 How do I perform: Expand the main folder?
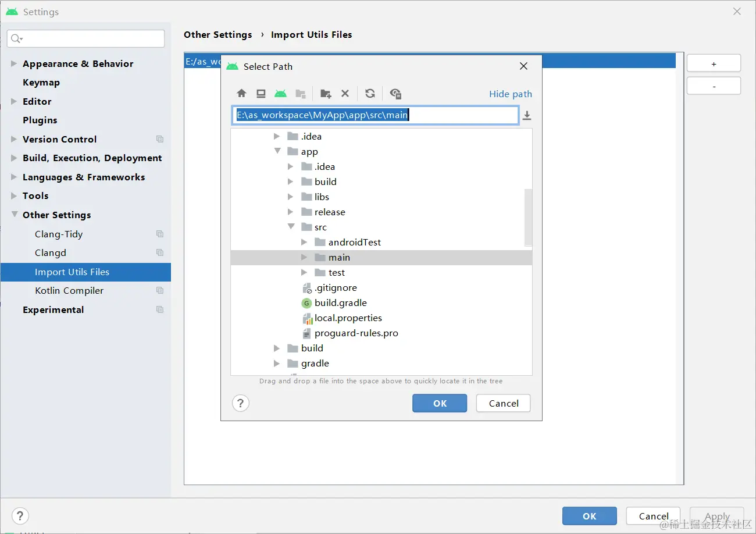[304, 257]
